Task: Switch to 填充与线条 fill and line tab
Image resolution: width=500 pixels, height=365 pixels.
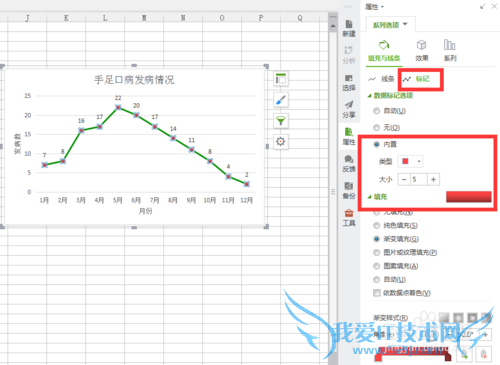Action: [384, 51]
